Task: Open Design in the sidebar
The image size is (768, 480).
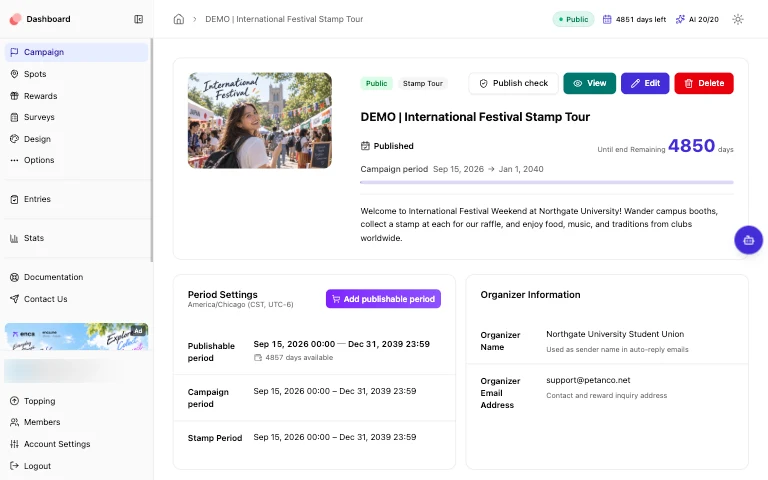Action: [x=76, y=139]
